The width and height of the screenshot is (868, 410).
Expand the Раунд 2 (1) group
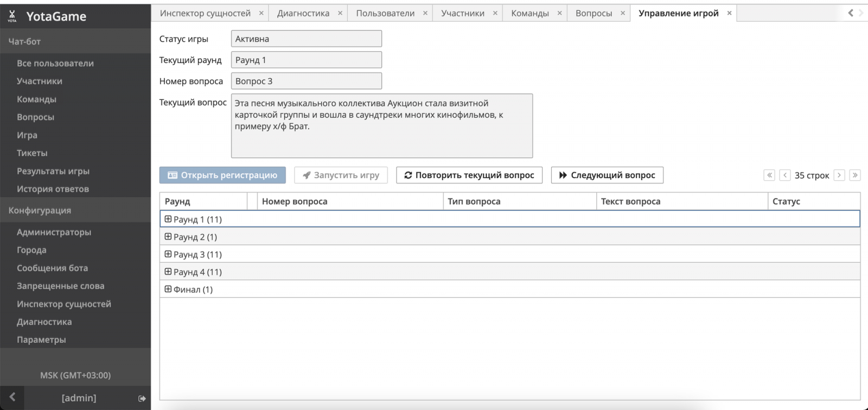(168, 237)
